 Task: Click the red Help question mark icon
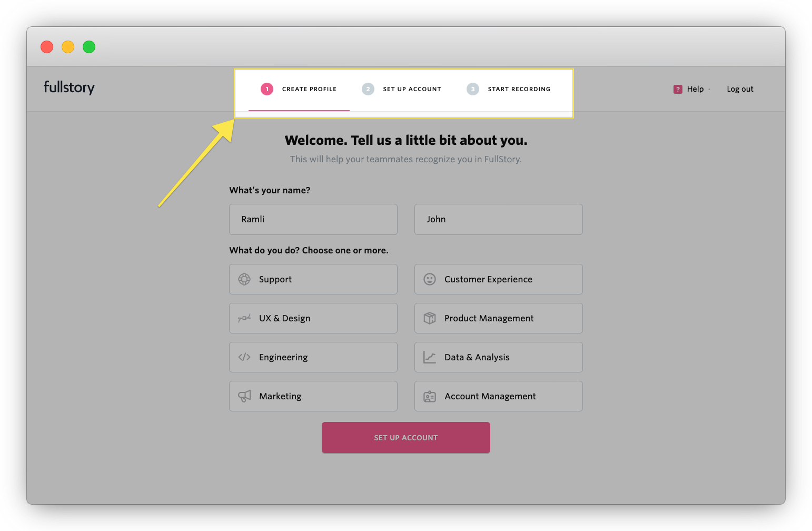point(678,89)
